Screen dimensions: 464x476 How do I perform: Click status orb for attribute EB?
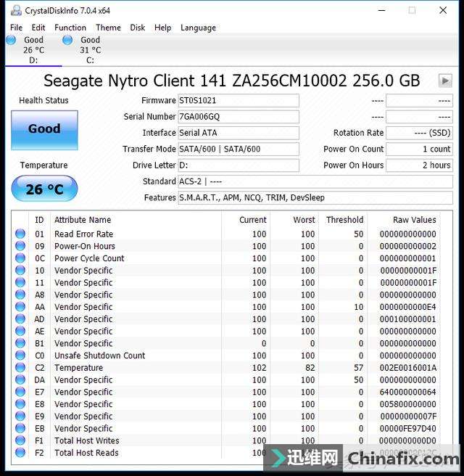20,428
